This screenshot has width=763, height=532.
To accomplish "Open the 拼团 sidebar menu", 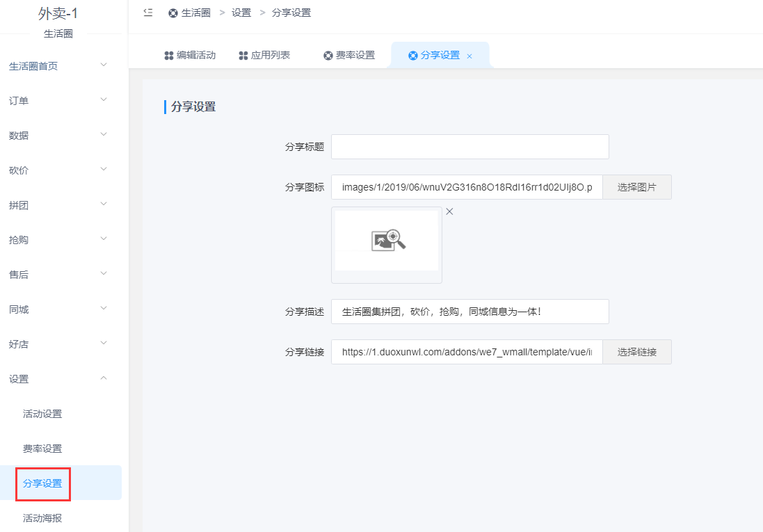I will pos(19,205).
